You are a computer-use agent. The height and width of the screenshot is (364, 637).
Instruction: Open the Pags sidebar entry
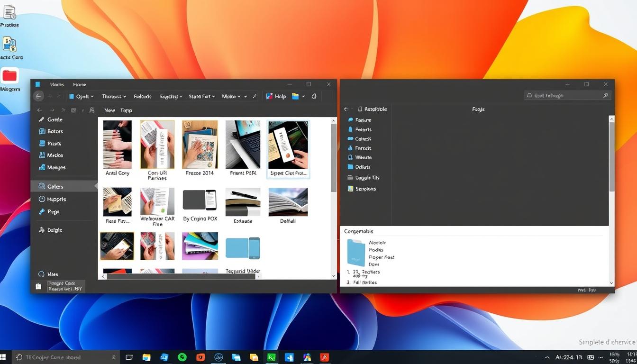click(x=49, y=212)
